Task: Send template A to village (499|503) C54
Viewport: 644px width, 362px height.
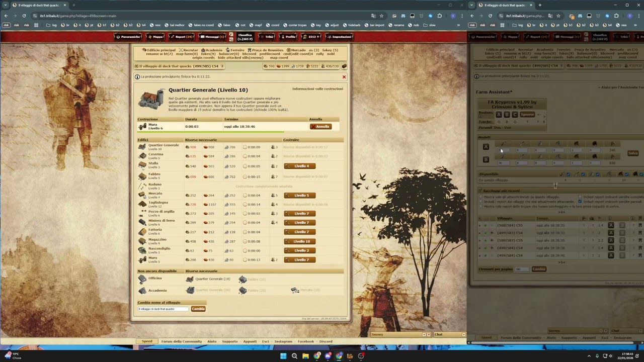Action: click(611, 233)
